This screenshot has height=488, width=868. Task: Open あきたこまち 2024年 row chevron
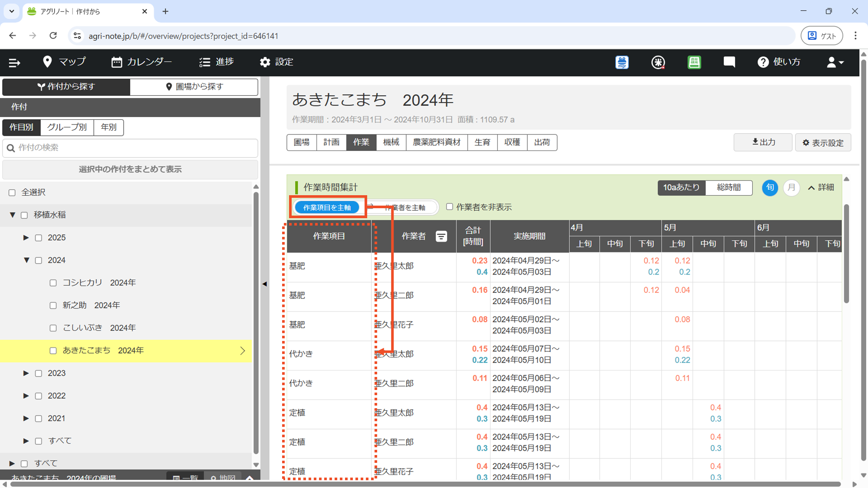243,350
